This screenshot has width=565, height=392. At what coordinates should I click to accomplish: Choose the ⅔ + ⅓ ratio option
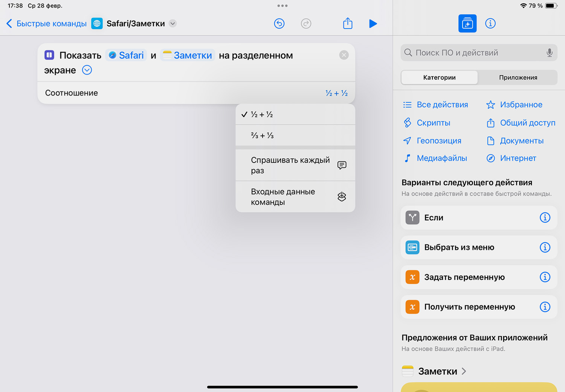click(x=295, y=135)
